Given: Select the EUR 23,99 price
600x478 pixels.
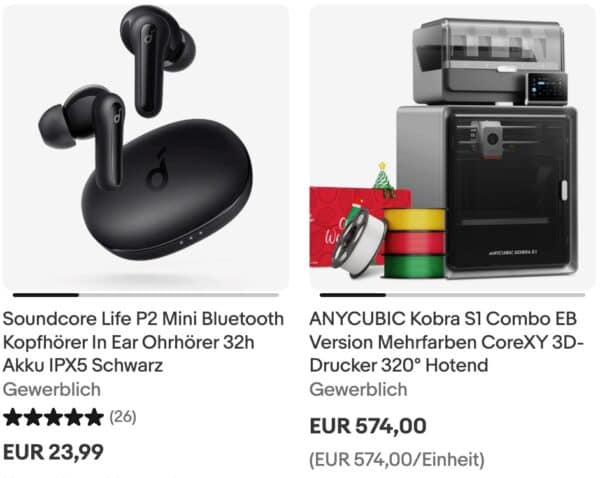Looking at the screenshot, I should [x=53, y=452].
